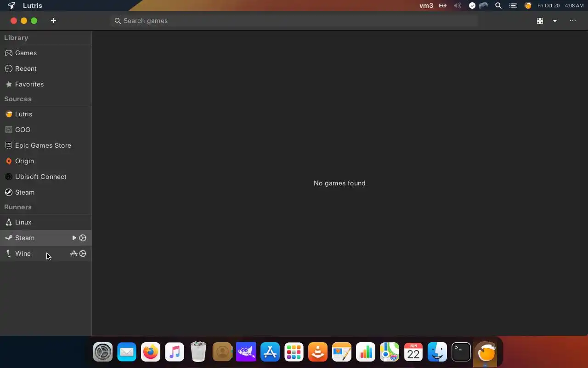
Task: Select the Ubisoft Connect source
Action: pos(46,177)
